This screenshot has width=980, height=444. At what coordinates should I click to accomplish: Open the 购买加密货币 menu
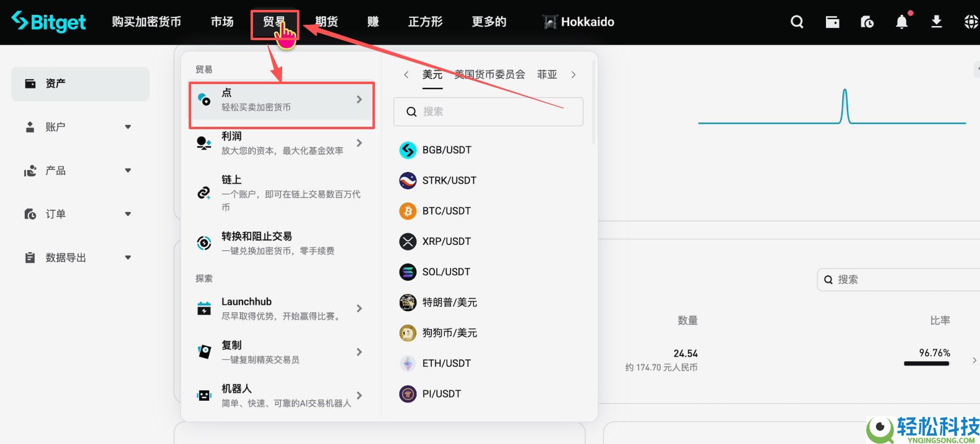[146, 22]
